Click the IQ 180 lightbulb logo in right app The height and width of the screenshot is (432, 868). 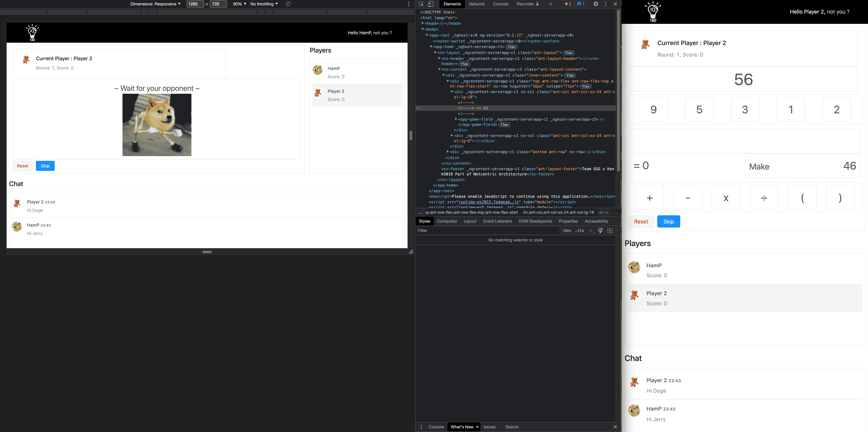point(653,12)
